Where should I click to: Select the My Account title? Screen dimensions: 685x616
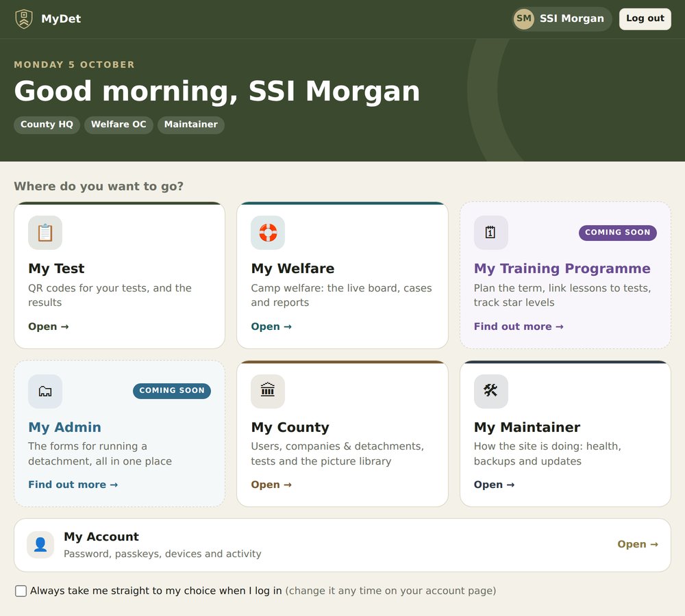pos(101,537)
